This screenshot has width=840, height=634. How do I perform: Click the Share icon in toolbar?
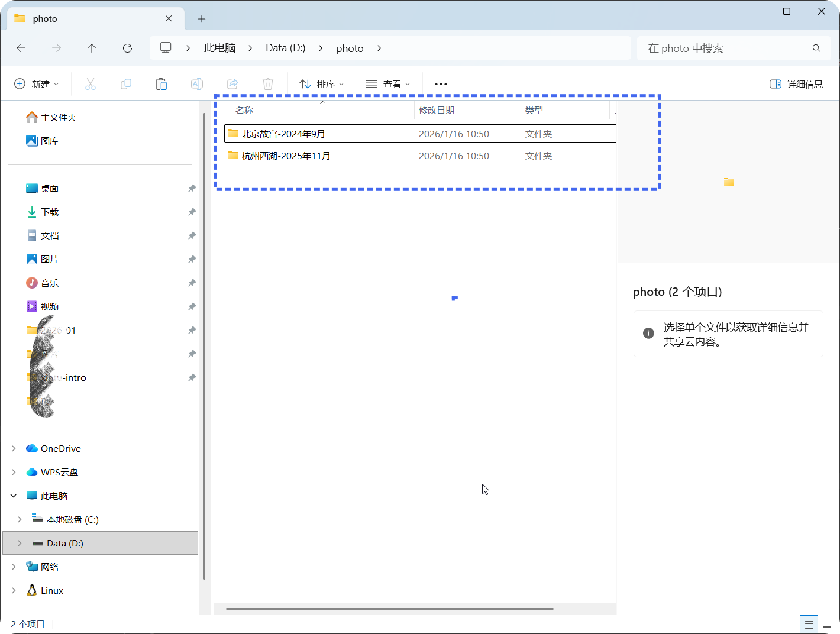click(x=232, y=84)
